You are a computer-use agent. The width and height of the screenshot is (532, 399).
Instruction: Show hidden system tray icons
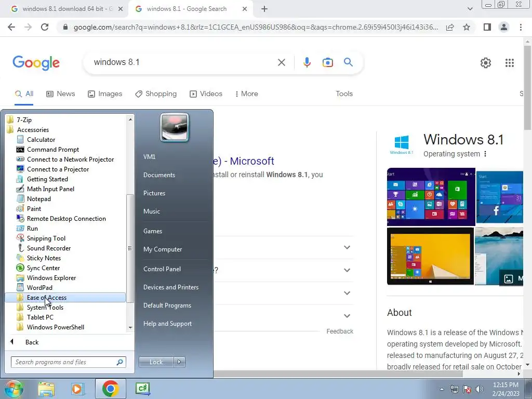(442, 389)
